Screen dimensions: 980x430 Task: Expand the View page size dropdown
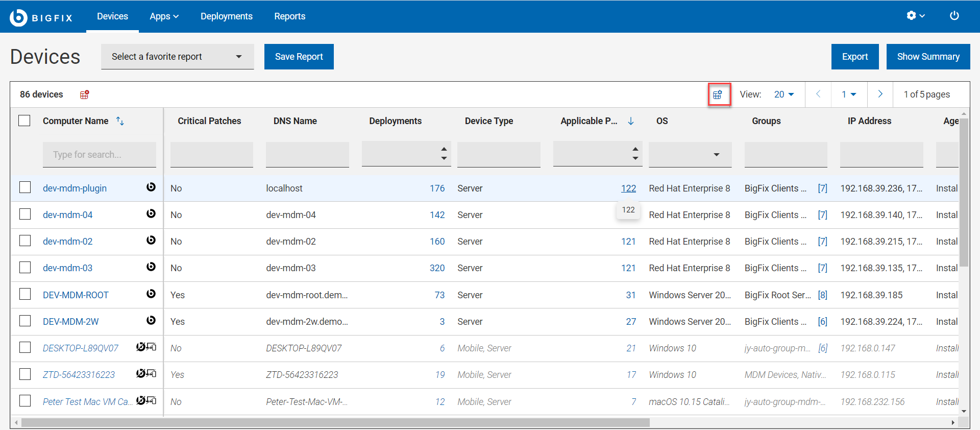[x=784, y=94]
